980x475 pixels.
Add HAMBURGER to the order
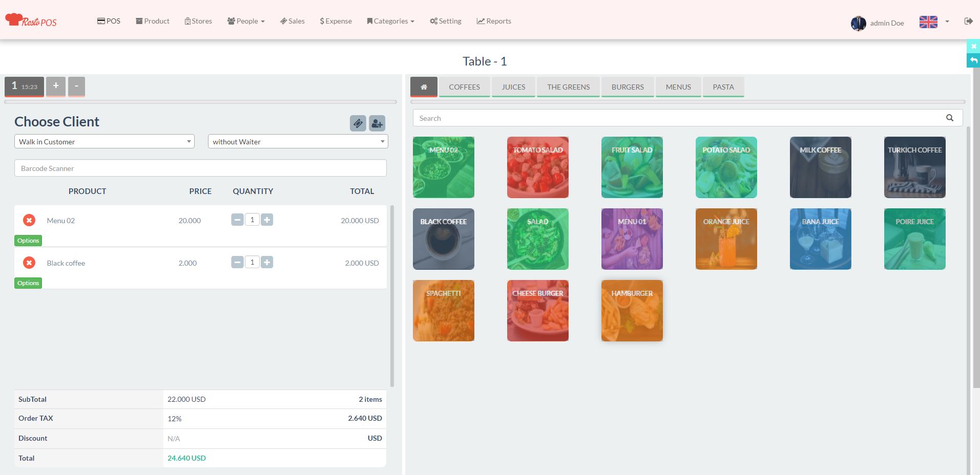click(632, 311)
